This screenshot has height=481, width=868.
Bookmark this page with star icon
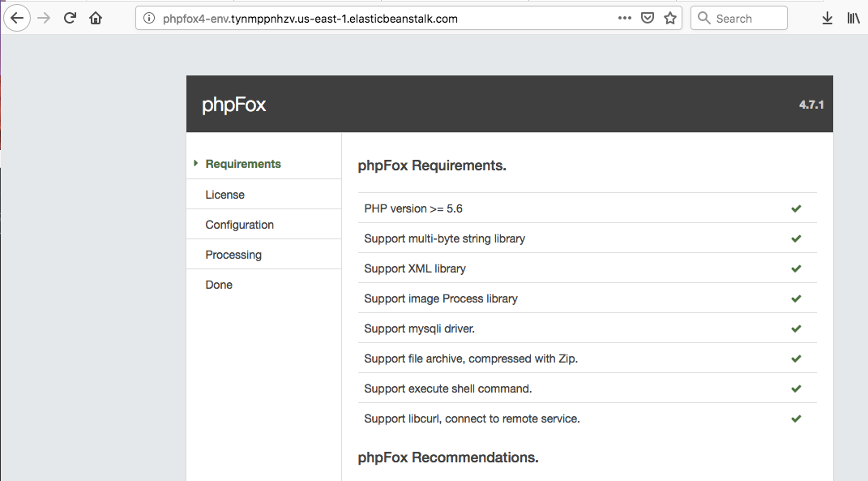(670, 18)
